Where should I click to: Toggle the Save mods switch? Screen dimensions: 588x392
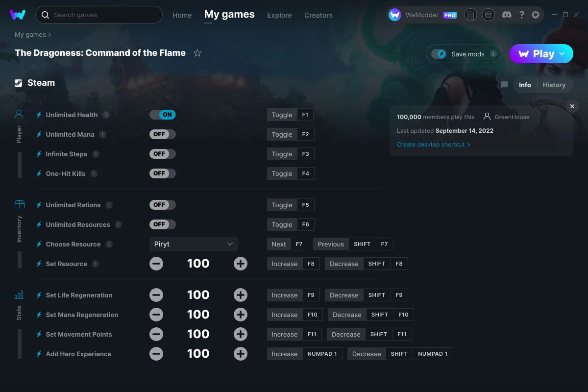(439, 54)
